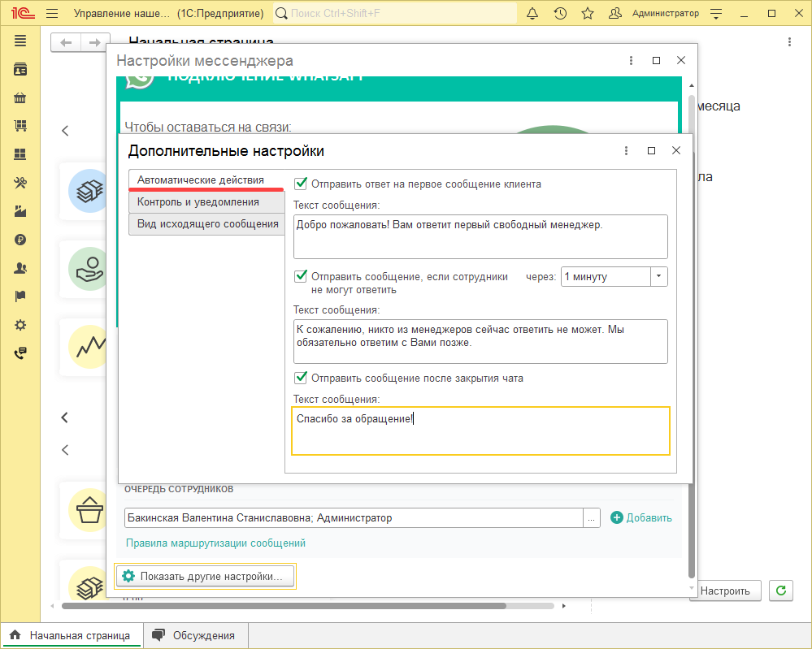Click the welcome message text field
Viewport: 812px width, 649px height.
point(480,236)
